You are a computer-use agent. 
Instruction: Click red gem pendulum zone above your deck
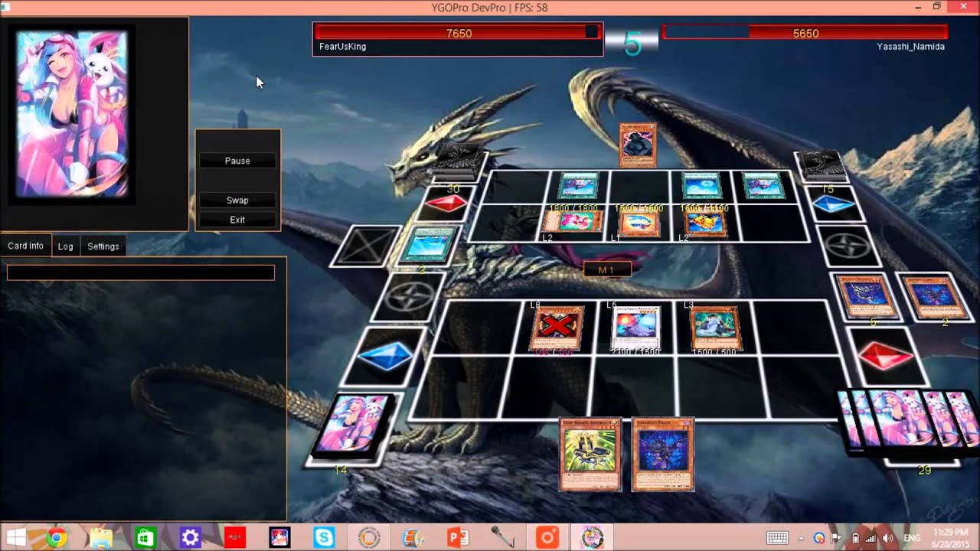[885, 357]
